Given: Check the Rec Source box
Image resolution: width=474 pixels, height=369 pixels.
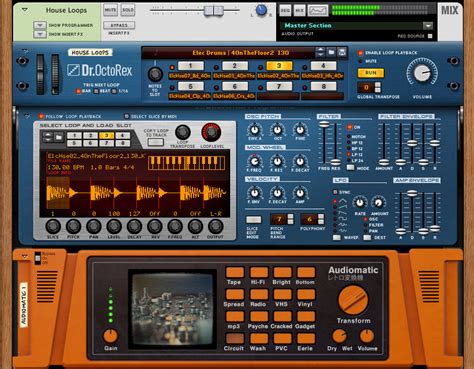Looking at the screenshot, I should [430, 36].
